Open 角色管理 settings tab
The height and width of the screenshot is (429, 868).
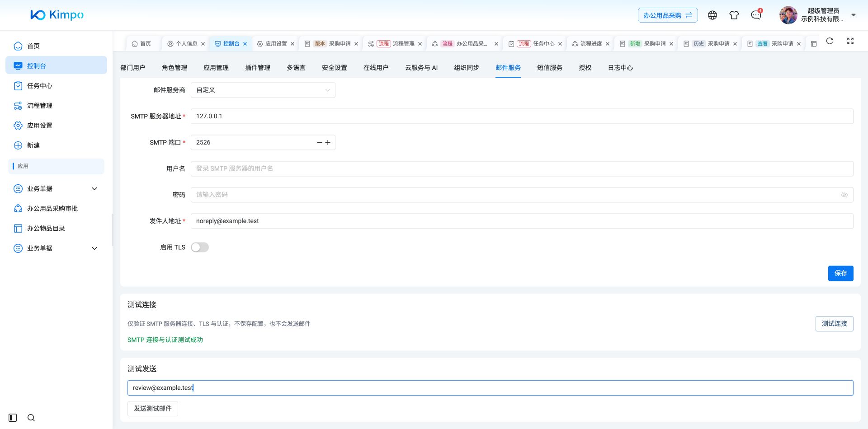[175, 68]
